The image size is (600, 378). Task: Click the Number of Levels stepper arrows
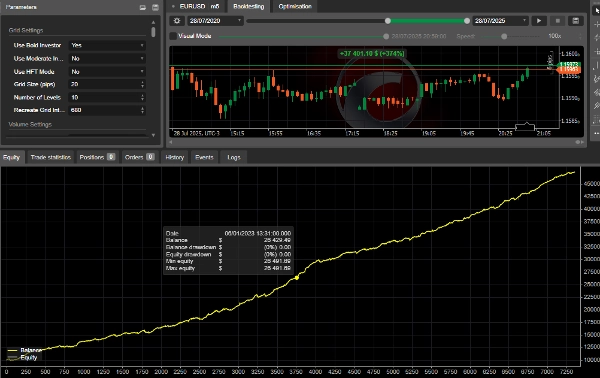point(142,98)
